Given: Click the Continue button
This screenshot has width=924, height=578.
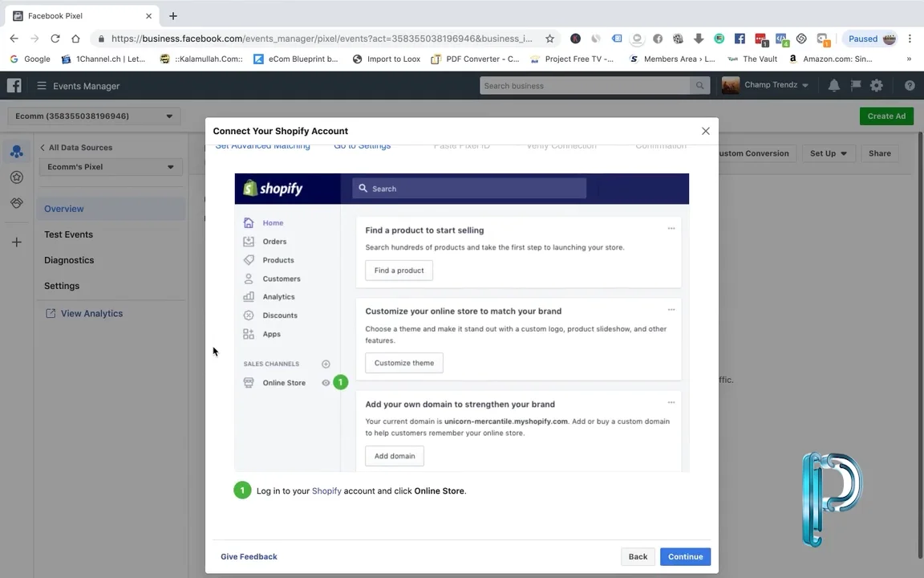Looking at the screenshot, I should point(685,557).
